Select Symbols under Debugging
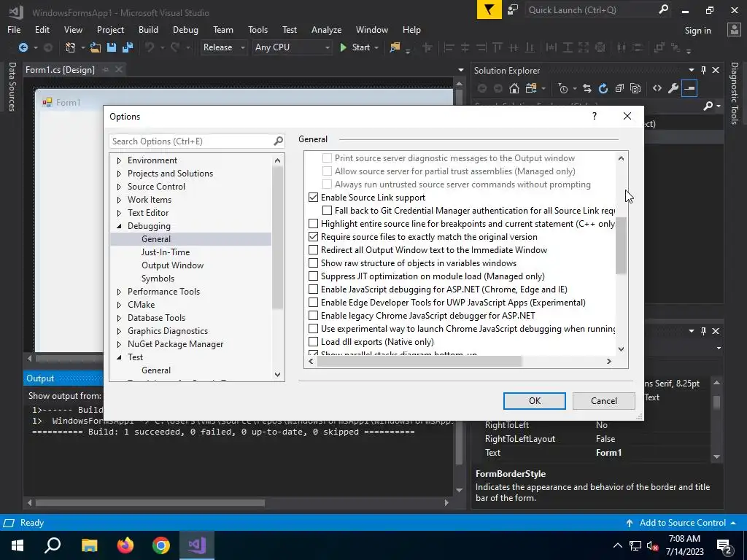Viewport: 747px width, 560px height. coord(158,278)
